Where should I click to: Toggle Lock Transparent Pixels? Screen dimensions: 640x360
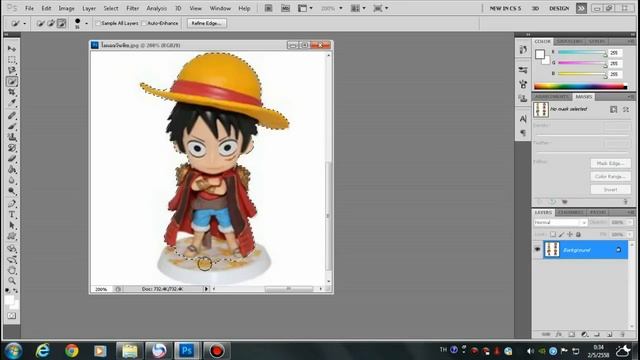click(553, 234)
